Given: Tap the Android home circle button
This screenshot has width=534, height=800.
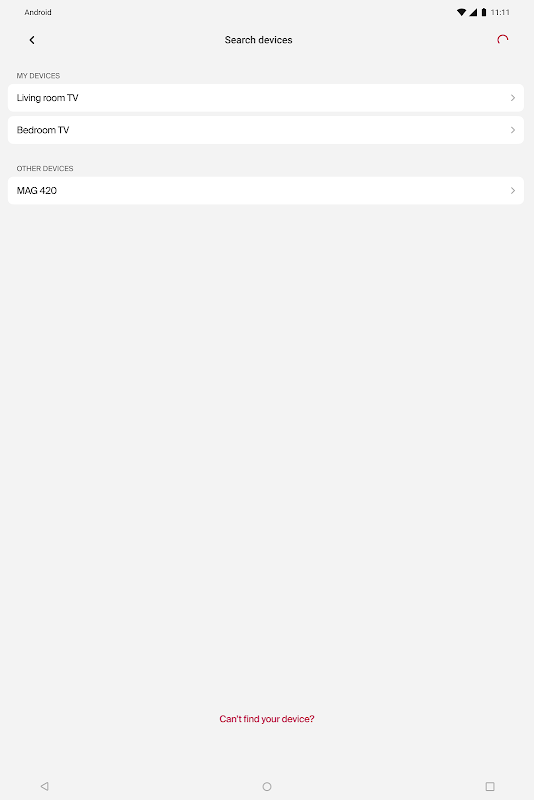Looking at the screenshot, I should coord(267,786).
